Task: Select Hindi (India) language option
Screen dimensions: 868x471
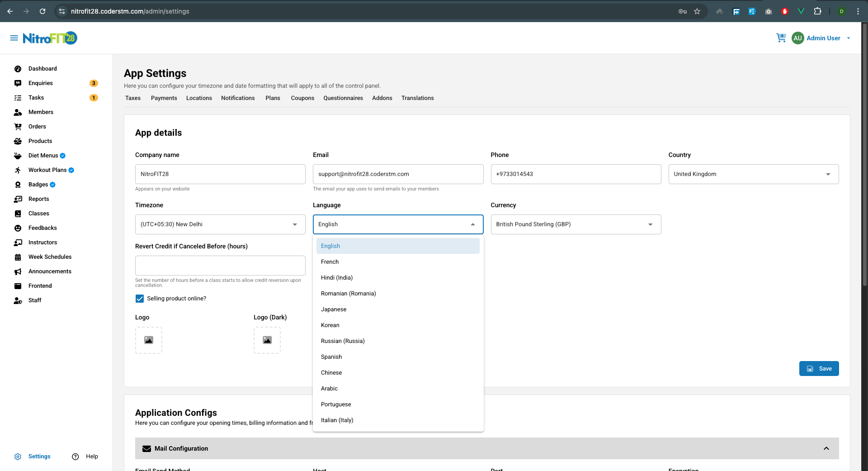Action: coord(398,278)
